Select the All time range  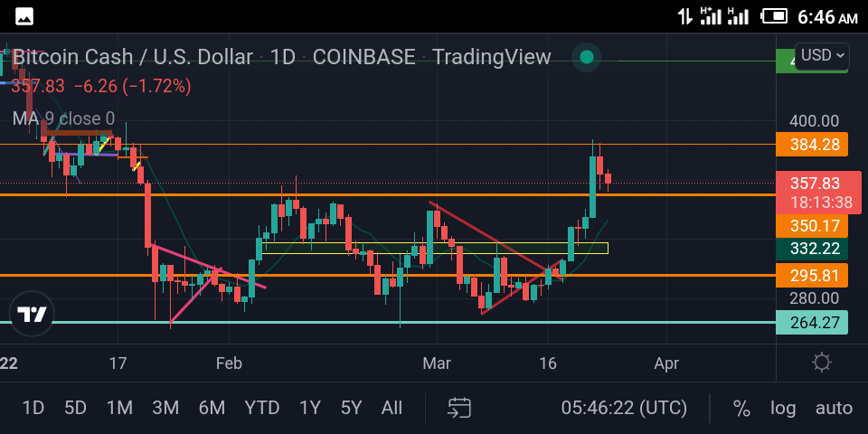pos(392,409)
